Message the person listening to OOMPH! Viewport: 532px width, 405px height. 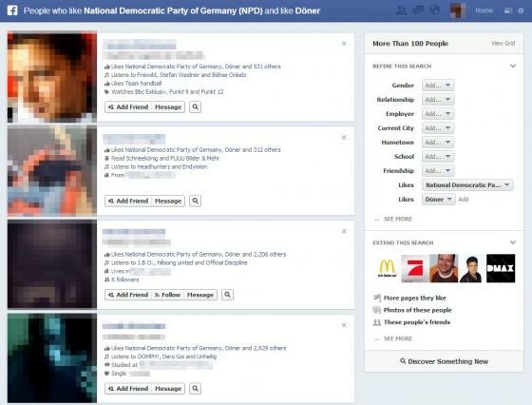coord(168,389)
